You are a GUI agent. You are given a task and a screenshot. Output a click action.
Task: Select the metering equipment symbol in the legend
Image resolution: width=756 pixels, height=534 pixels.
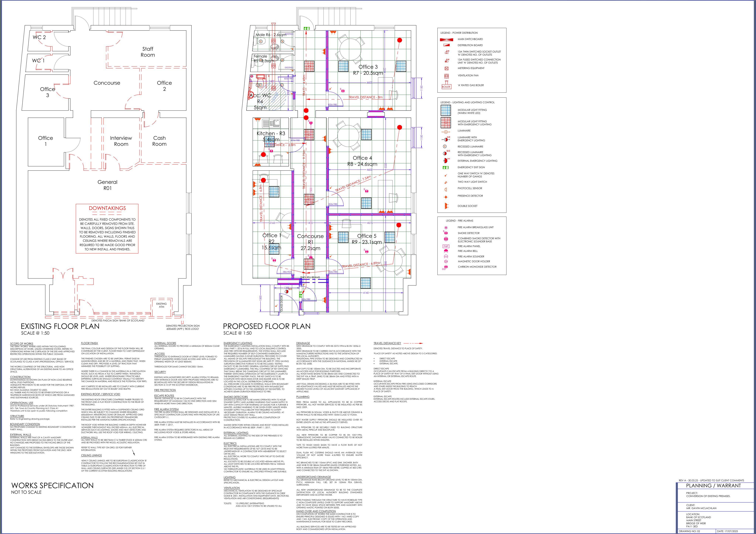446,68
